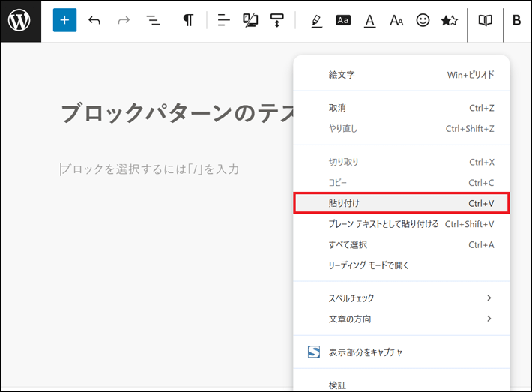Open the emoji smiley icon
532x392 pixels.
tap(423, 21)
